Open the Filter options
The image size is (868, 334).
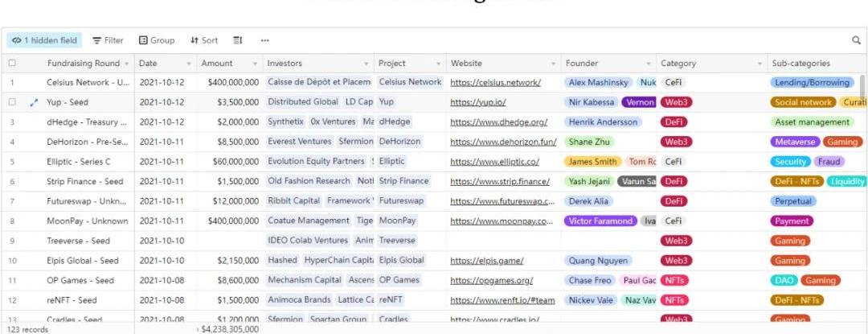pyautogui.click(x=108, y=40)
